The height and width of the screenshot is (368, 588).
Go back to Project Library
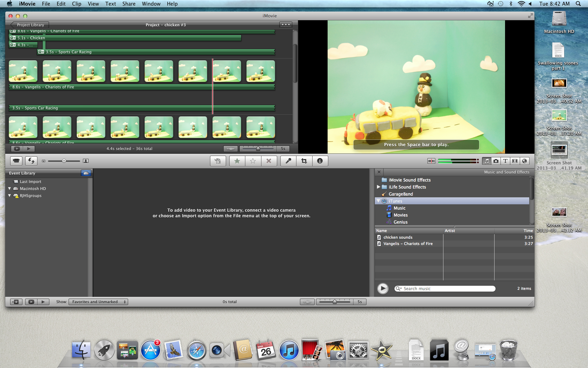[29, 25]
